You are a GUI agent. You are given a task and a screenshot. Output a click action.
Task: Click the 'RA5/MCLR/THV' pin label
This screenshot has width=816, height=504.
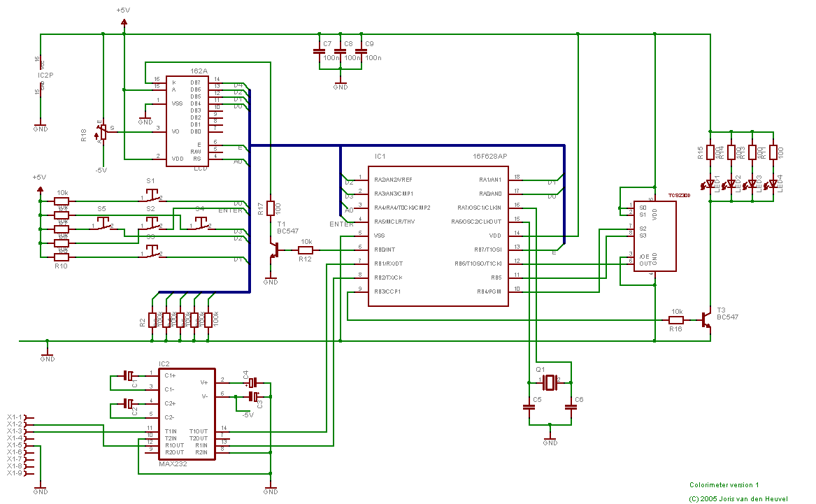394,222
